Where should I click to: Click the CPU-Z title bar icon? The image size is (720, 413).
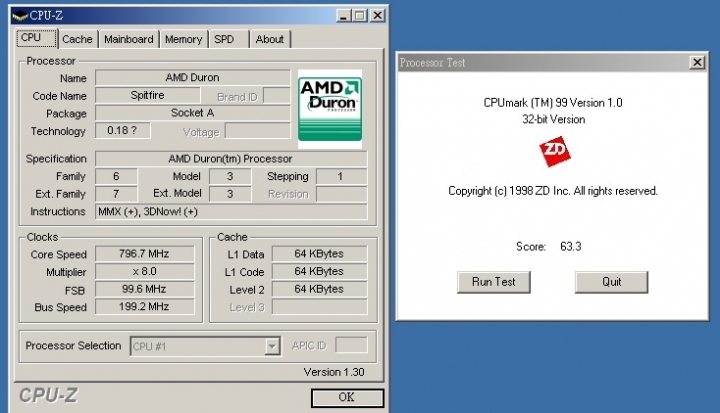point(20,16)
